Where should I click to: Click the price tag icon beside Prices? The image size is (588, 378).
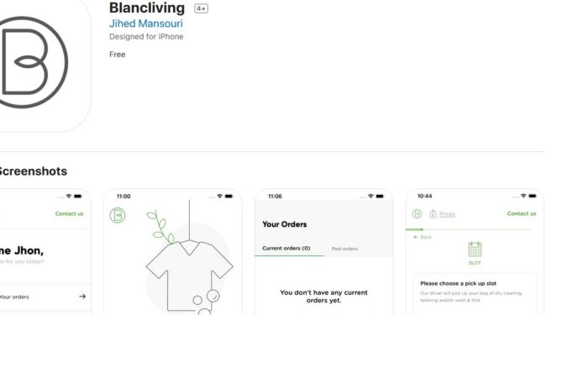tap(433, 214)
